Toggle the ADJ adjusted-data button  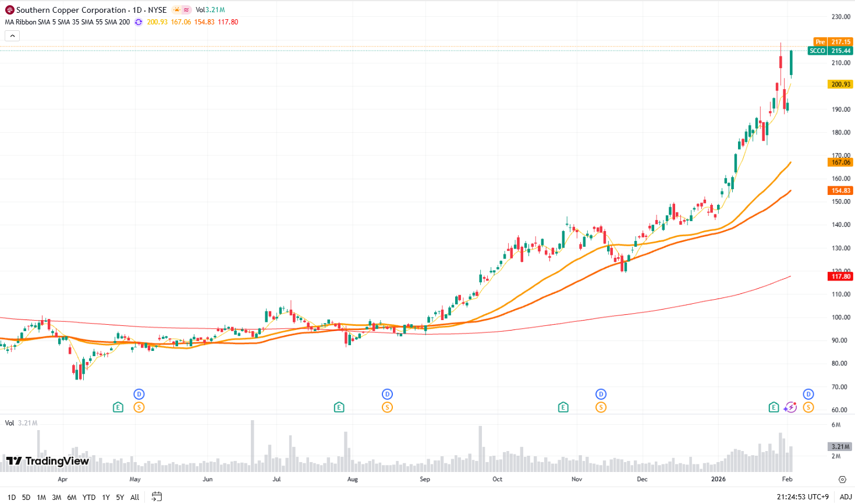tap(846, 497)
